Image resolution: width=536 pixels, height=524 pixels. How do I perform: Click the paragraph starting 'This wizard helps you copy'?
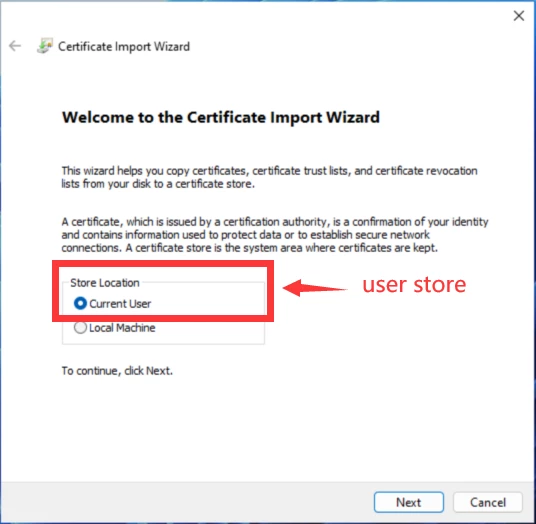[269, 177]
